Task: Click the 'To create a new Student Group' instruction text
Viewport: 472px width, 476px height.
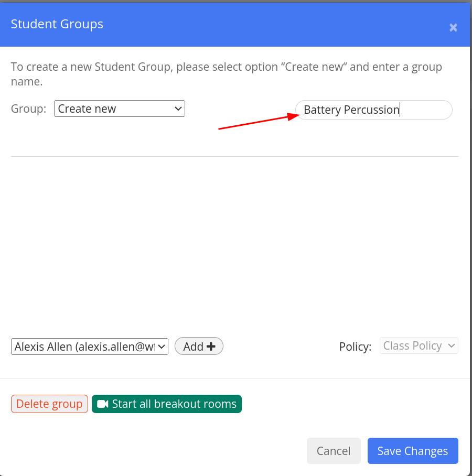Action: pos(226,74)
